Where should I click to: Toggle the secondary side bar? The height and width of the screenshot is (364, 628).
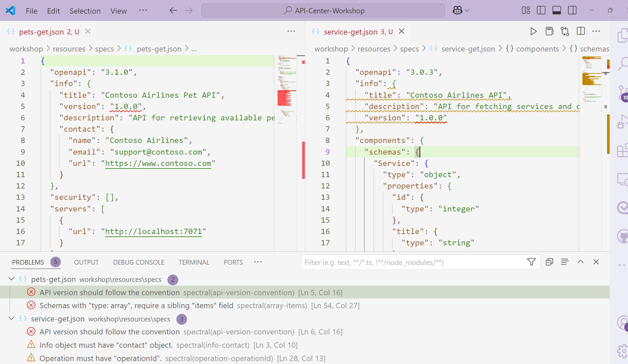pos(572,11)
